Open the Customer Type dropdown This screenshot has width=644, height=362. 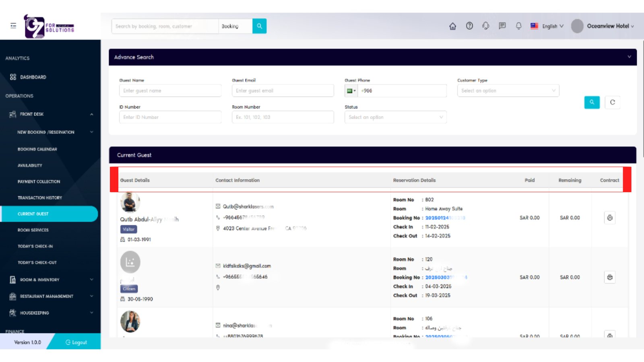[x=508, y=90]
